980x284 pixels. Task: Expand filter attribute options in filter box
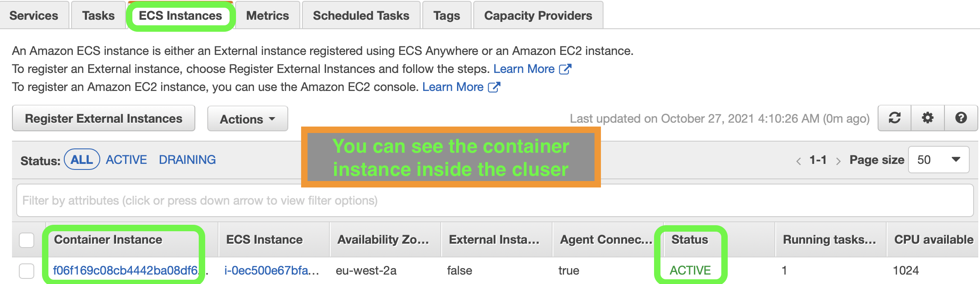coord(257,200)
